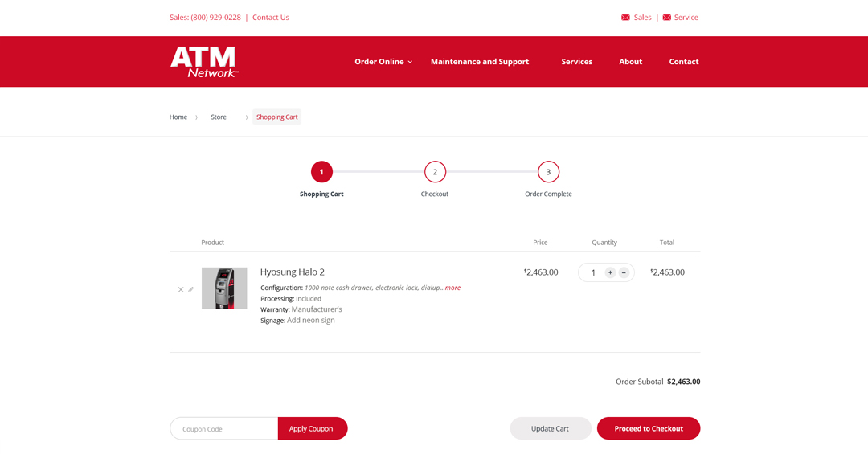Click the Hyosung Halo 2 product thumbnail
The image size is (868, 454).
click(224, 288)
